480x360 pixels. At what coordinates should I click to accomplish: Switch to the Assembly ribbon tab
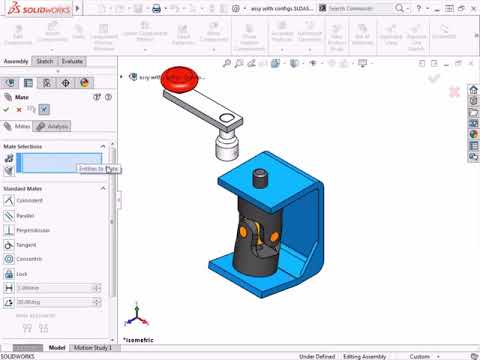click(x=16, y=61)
